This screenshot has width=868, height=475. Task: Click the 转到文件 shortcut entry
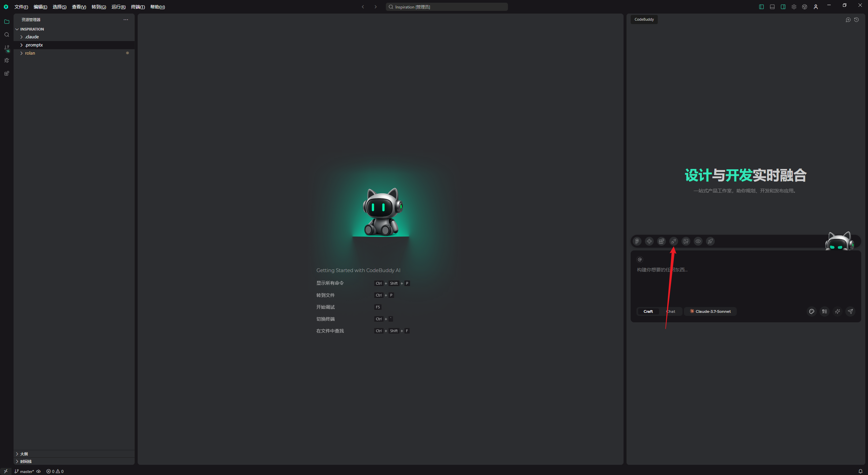[325, 295]
